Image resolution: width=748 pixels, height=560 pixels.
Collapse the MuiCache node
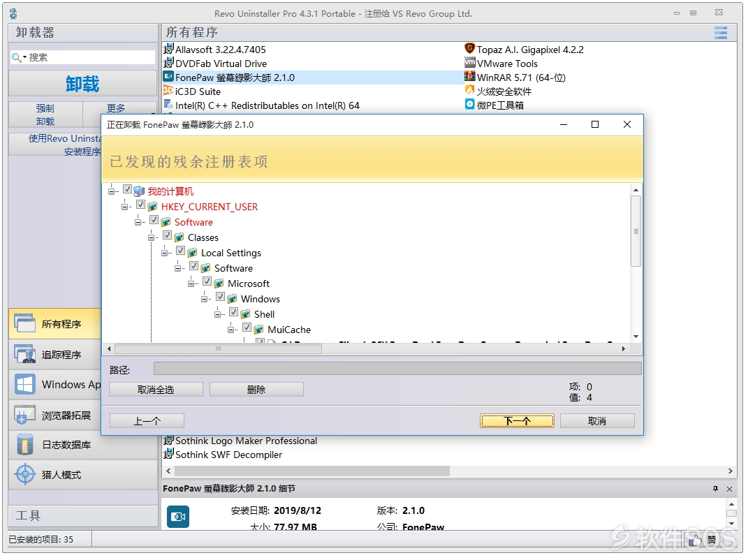pyautogui.click(x=231, y=329)
